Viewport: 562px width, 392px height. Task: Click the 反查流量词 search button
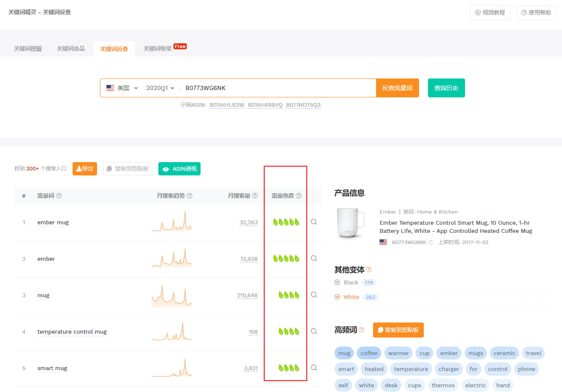397,88
